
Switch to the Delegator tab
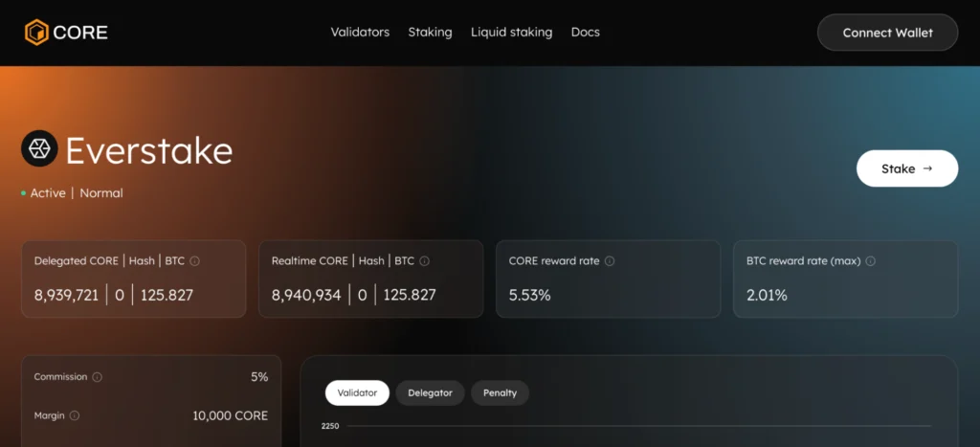[430, 392]
